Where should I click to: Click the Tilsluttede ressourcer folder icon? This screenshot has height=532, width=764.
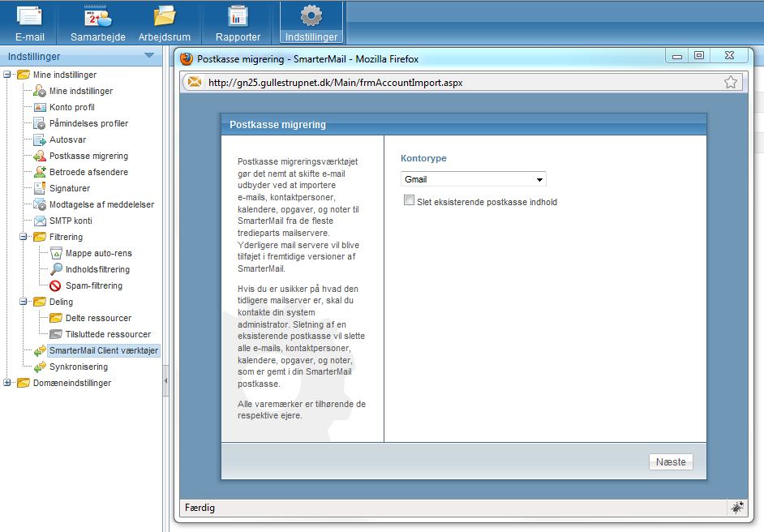56,334
